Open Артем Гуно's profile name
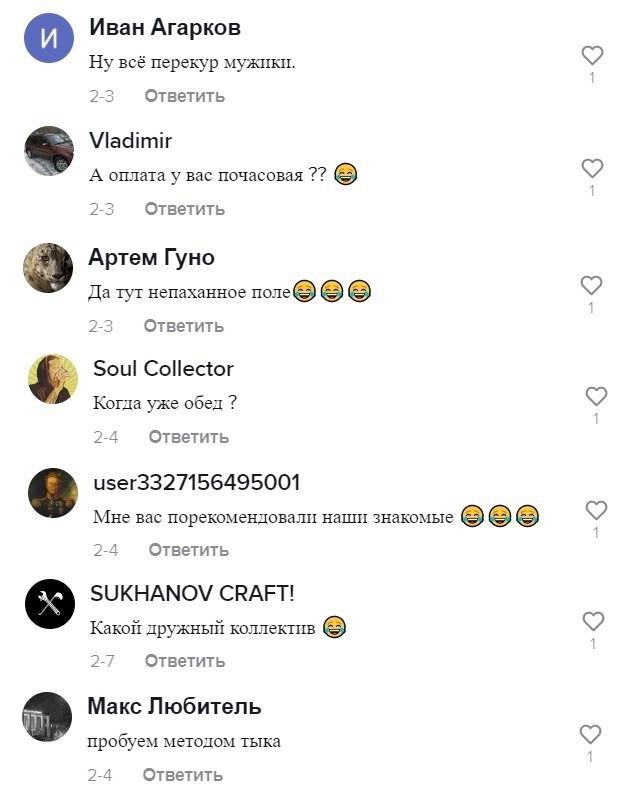Image resolution: width=636 pixels, height=796 pixels. pyautogui.click(x=151, y=257)
